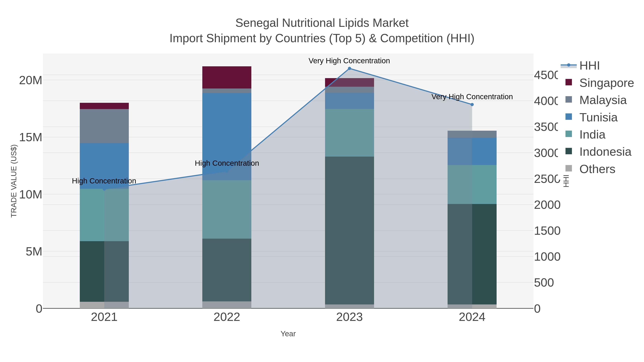Click the 2022 India bar segment
Viewport: 644px width, 362px height.
click(x=227, y=209)
